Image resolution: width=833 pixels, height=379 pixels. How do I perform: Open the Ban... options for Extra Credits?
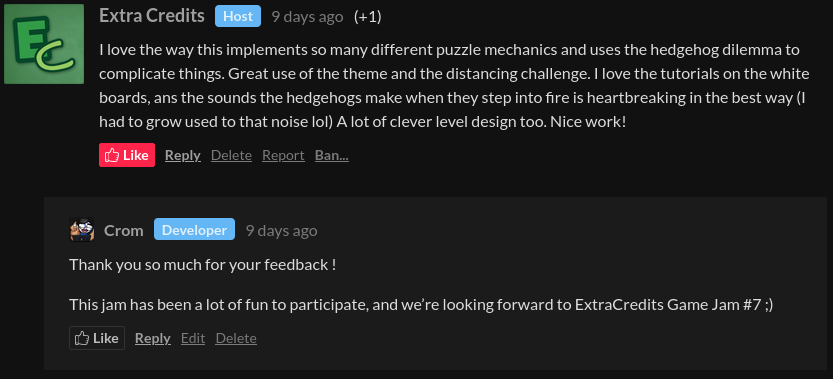coord(332,155)
